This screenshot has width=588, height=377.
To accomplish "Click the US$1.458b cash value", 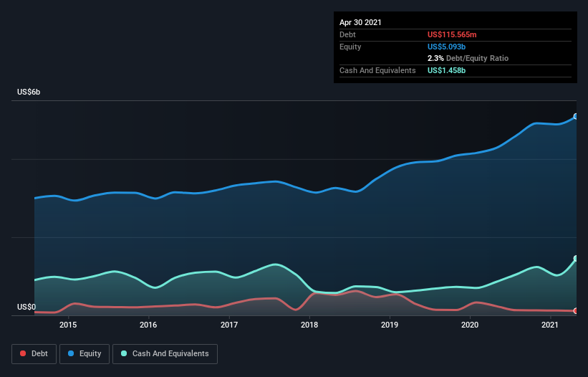I will (x=446, y=70).
